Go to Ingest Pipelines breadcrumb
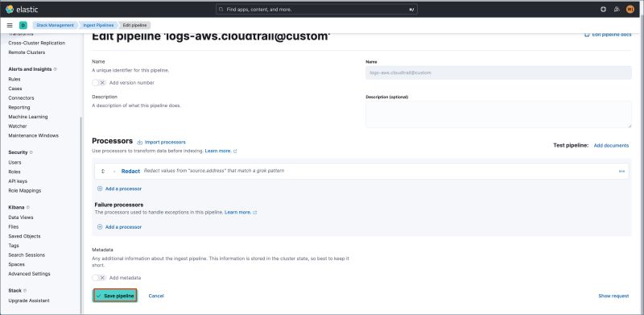Image resolution: width=644 pixels, height=315 pixels. tap(98, 25)
